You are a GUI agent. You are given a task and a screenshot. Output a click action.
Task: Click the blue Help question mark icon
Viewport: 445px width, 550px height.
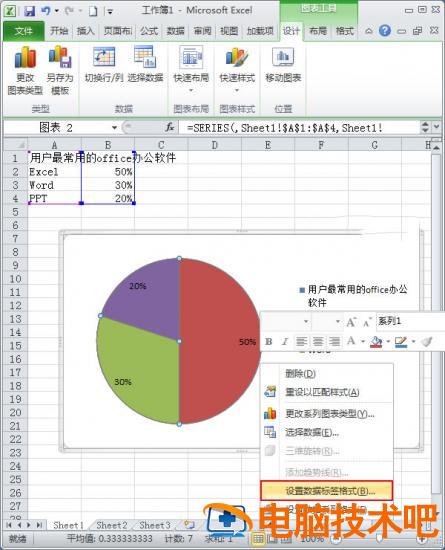pyautogui.click(x=385, y=31)
